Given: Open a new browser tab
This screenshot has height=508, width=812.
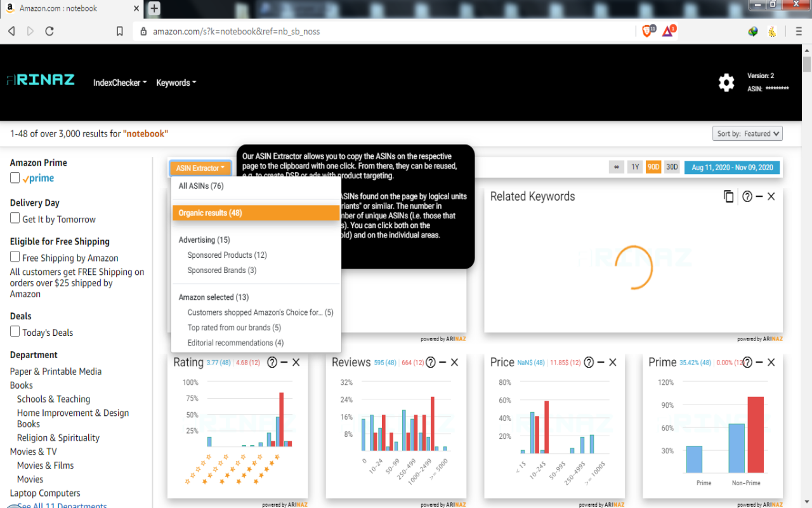Looking at the screenshot, I should click(154, 8).
